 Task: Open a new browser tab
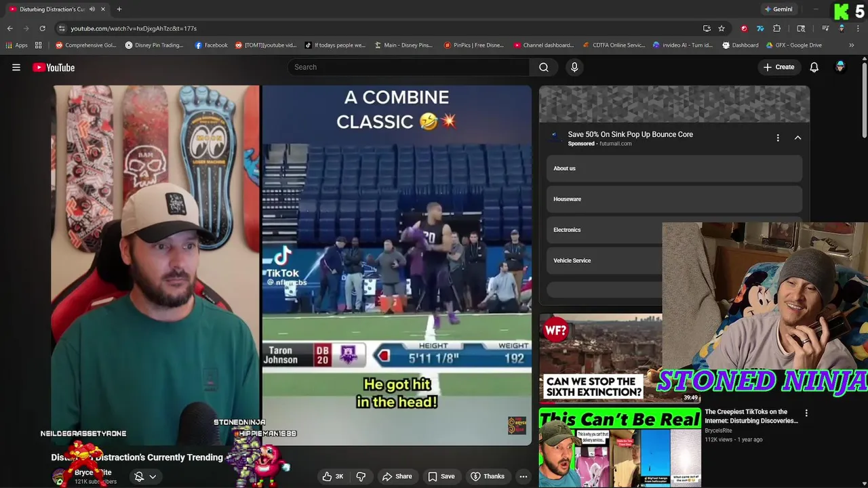[x=119, y=9]
